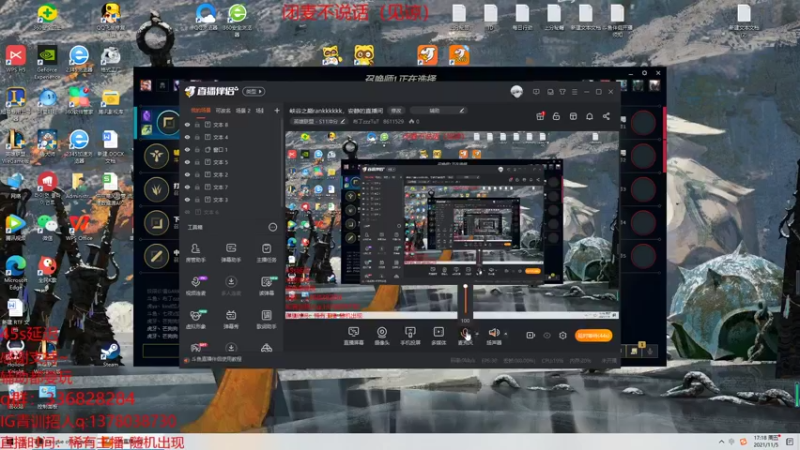
Task: Open the notification bell icon
Action: 589,116
